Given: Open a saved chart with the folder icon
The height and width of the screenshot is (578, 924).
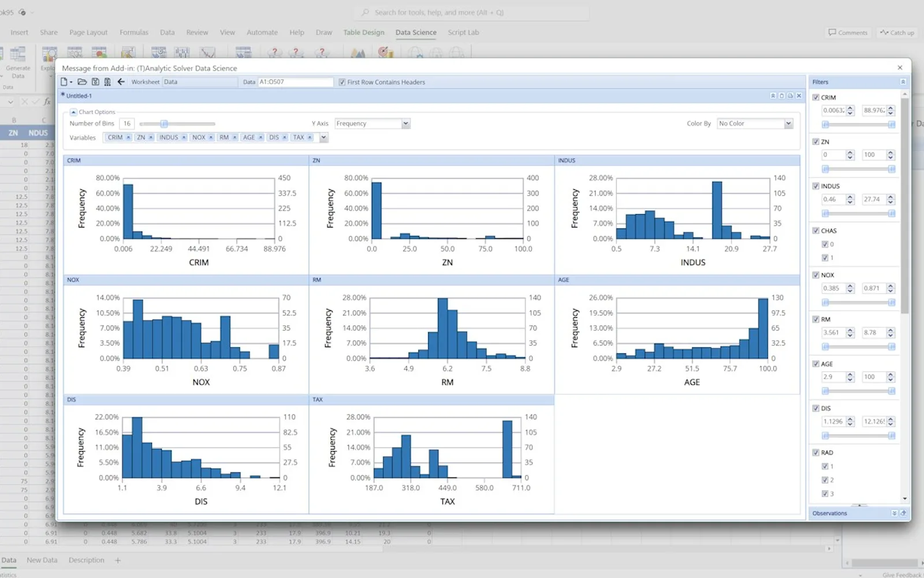Looking at the screenshot, I should (x=82, y=82).
